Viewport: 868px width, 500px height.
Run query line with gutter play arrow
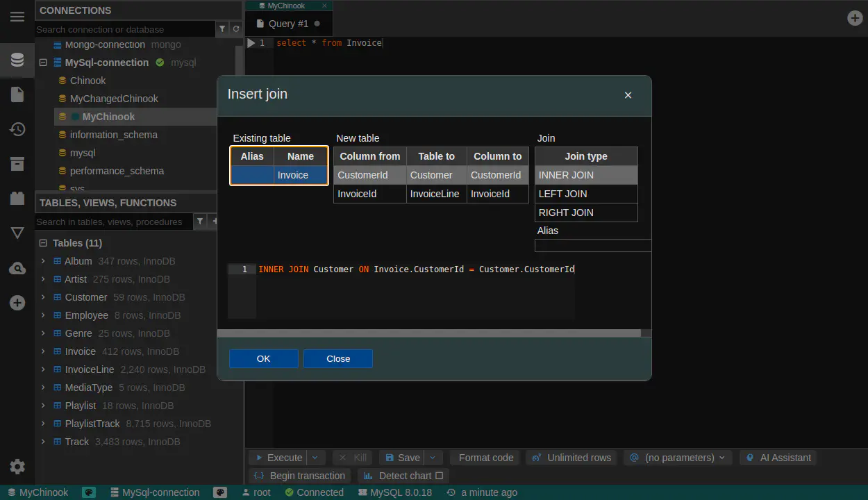[251, 43]
